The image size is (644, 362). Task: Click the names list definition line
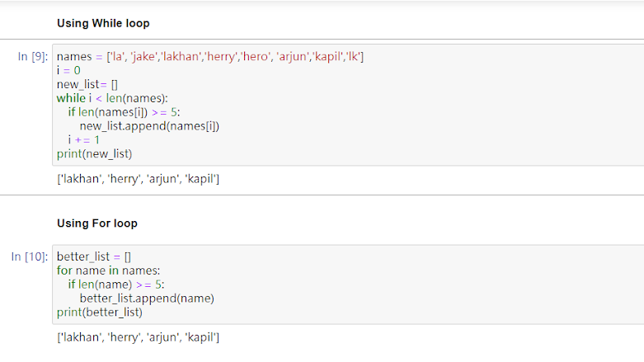coord(210,56)
